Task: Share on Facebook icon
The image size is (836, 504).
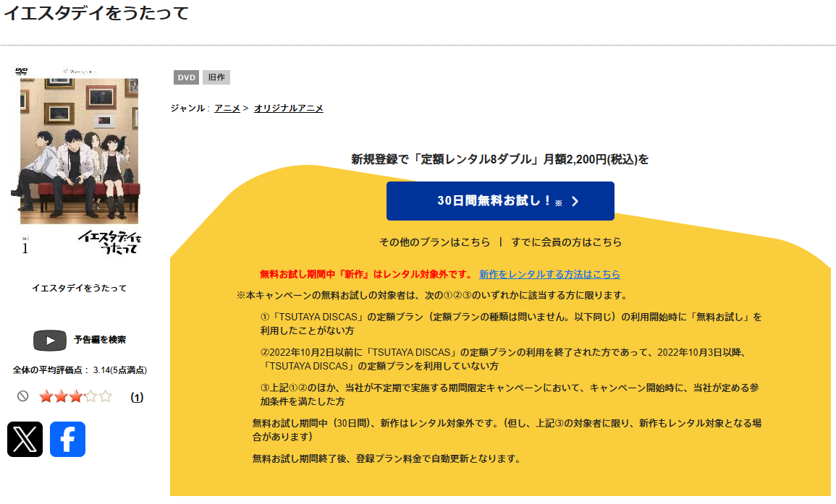Action: coord(68,440)
